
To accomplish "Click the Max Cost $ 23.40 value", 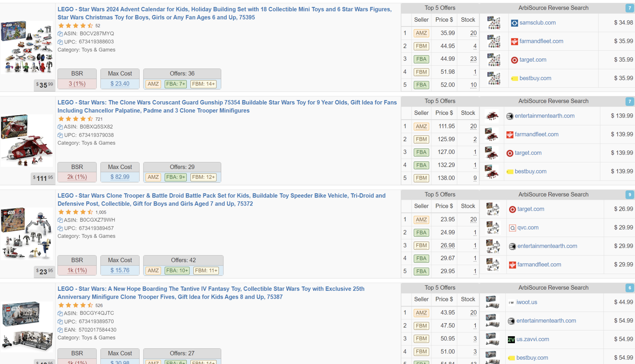I will [120, 84].
